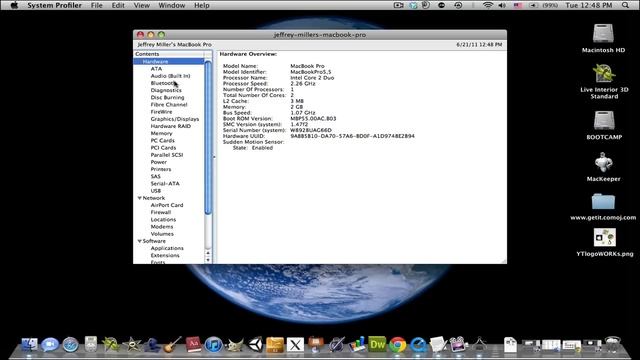This screenshot has width=640, height=360.
Task: Click the menu bar clock Tue 12:48 PM
Action: click(589, 5)
